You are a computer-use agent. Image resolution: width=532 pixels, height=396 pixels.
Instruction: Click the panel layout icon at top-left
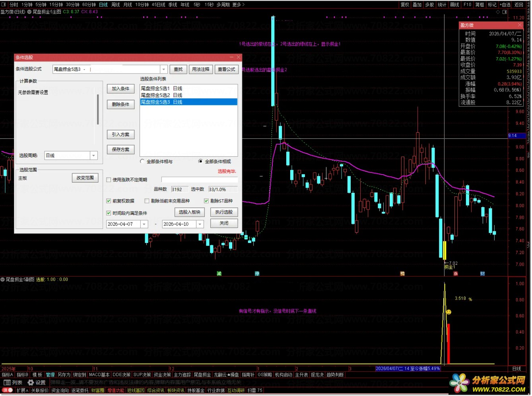tap(4, 5)
